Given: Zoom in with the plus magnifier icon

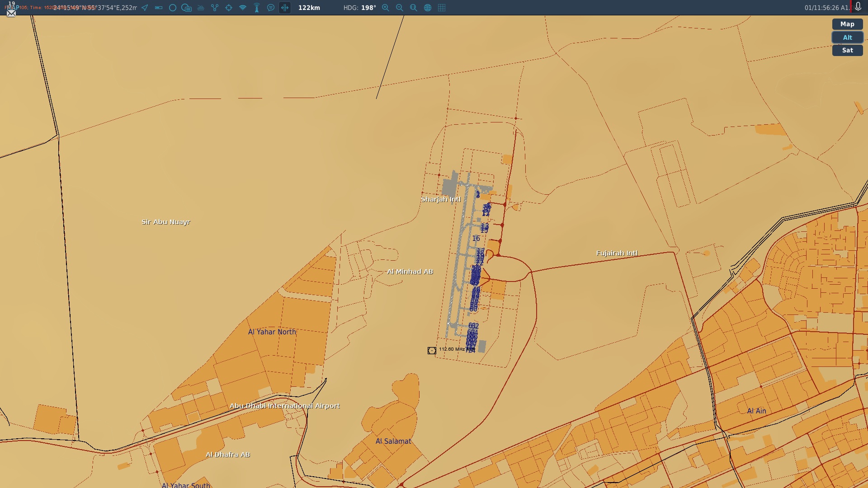Looking at the screenshot, I should [x=386, y=8].
